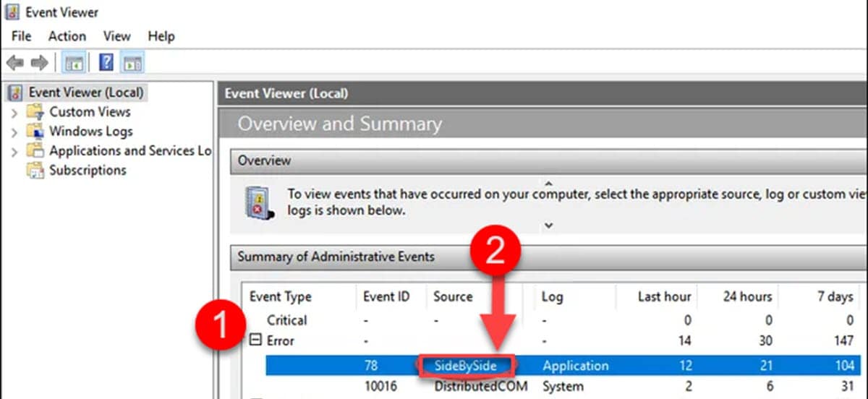Sort by Last hour column header
The image size is (868, 399).
[x=664, y=296]
